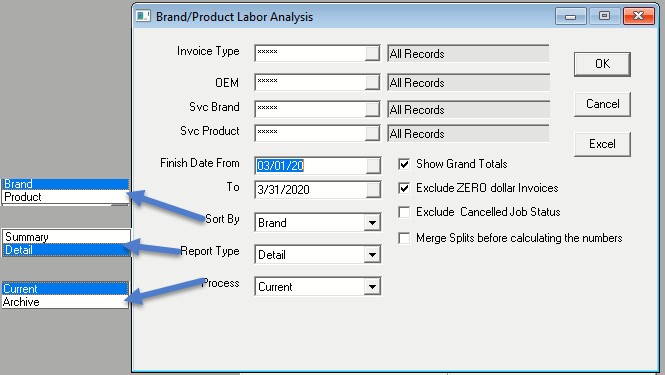665x375 pixels.
Task: Open the Svc Brand lookup button
Action: [372, 109]
